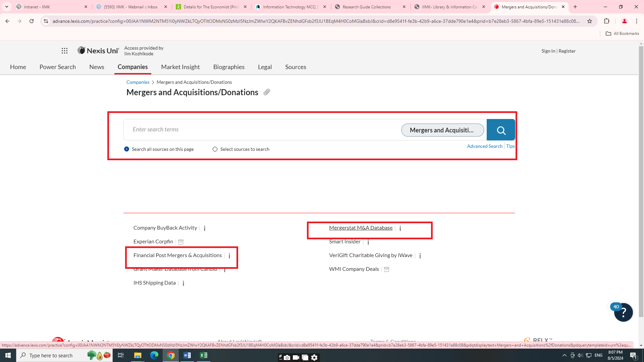Expand the browser tab search chevron
The image size is (644, 362).
tap(6, 7)
